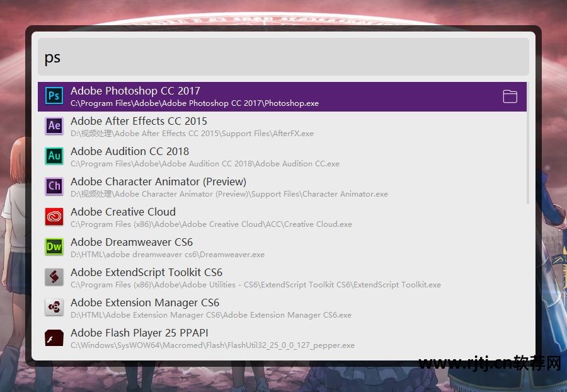Image resolution: width=567 pixels, height=392 pixels.
Task: Select the Adobe Photoshop CC 2017 title
Action: tap(135, 91)
